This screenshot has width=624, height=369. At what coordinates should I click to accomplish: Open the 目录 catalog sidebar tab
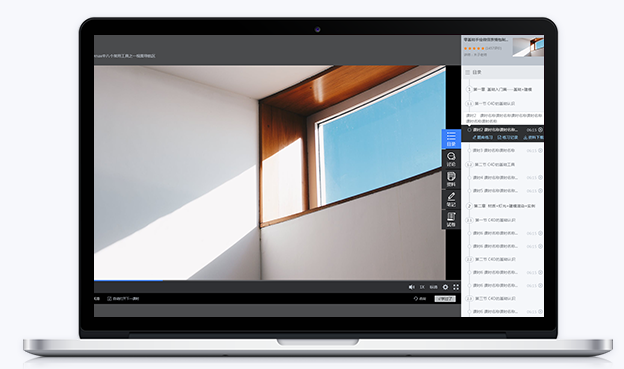point(451,139)
